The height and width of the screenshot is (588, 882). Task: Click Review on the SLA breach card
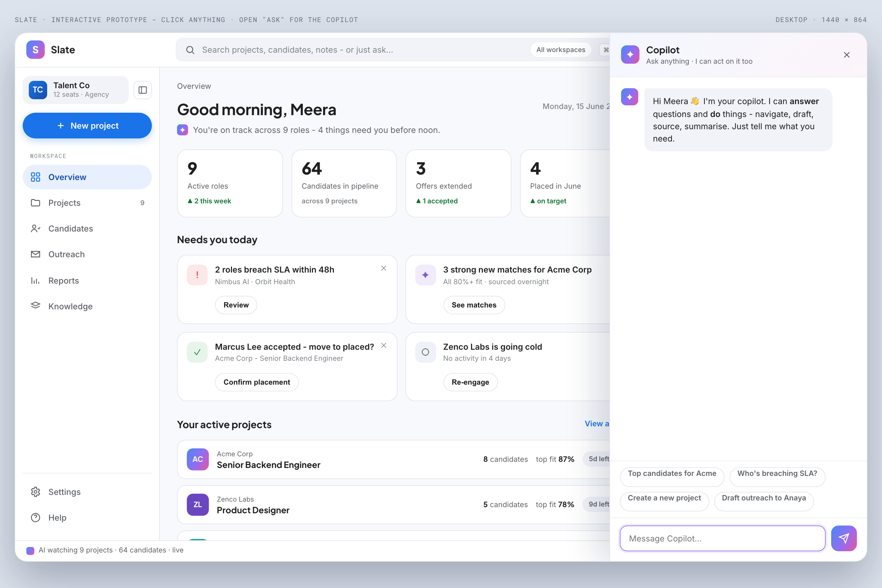(236, 305)
